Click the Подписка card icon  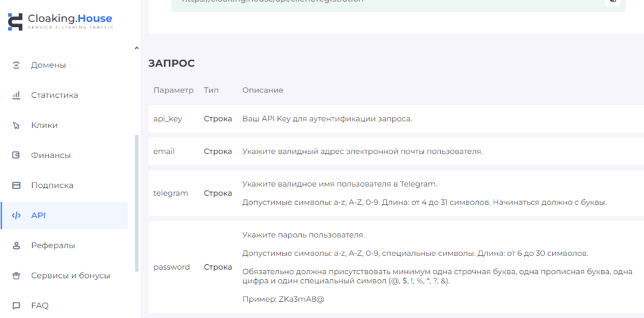[x=17, y=186]
